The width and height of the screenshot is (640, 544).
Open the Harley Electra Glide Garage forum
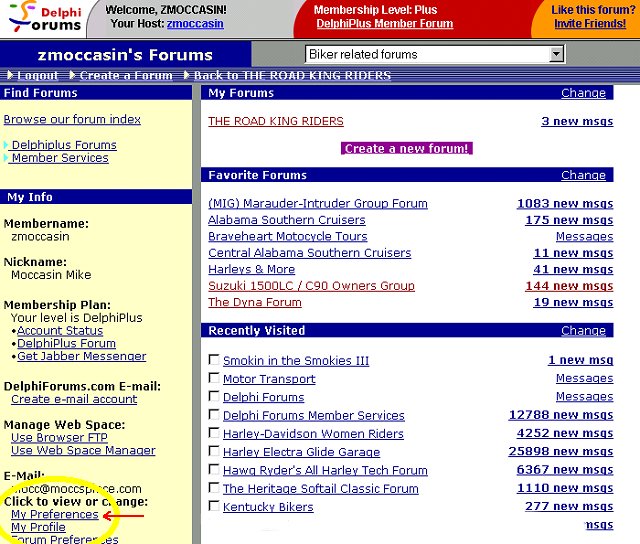tap(302, 452)
